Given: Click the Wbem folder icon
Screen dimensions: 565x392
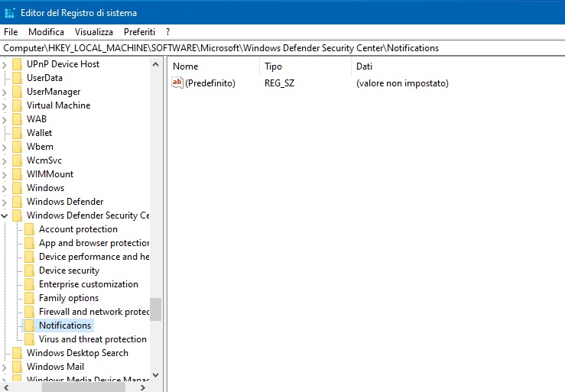Looking at the screenshot, I should pos(18,147).
